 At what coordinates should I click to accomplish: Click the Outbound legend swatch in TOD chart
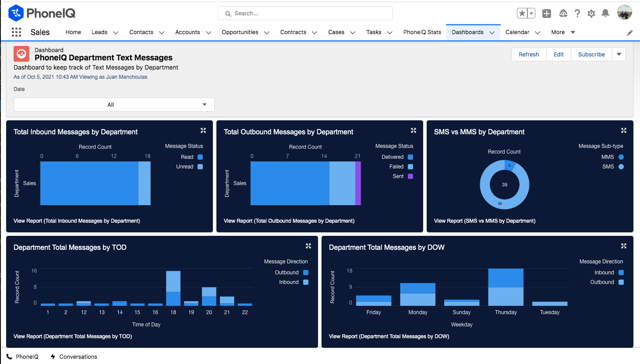pos(306,273)
